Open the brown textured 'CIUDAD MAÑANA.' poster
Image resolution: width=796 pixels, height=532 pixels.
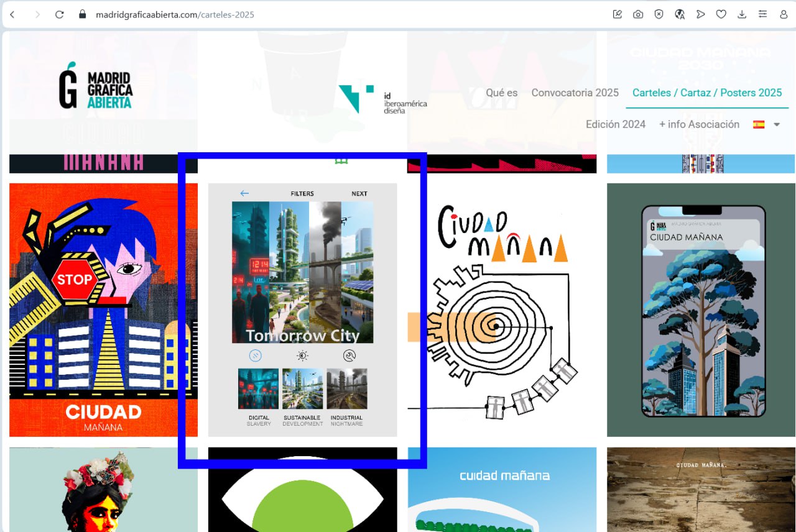701,490
